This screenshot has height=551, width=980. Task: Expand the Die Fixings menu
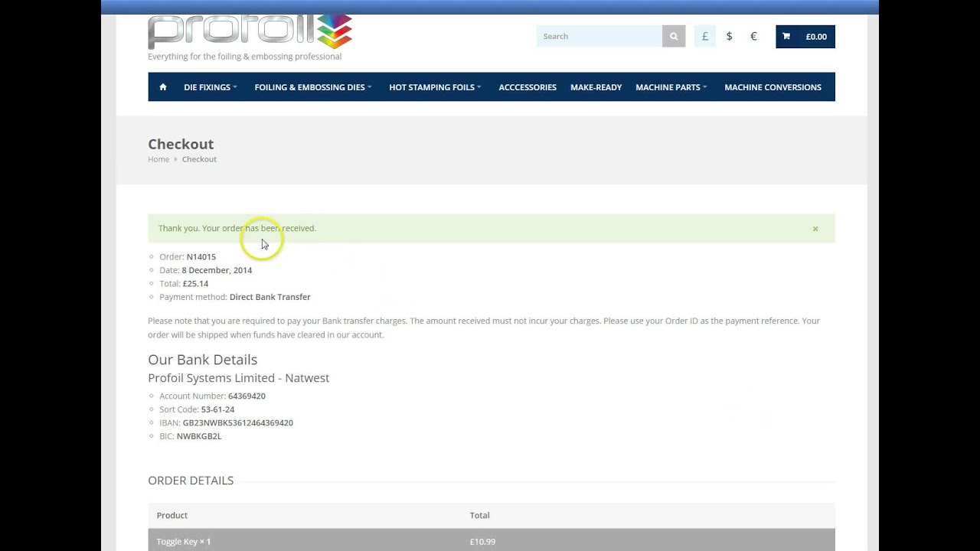[x=211, y=87]
